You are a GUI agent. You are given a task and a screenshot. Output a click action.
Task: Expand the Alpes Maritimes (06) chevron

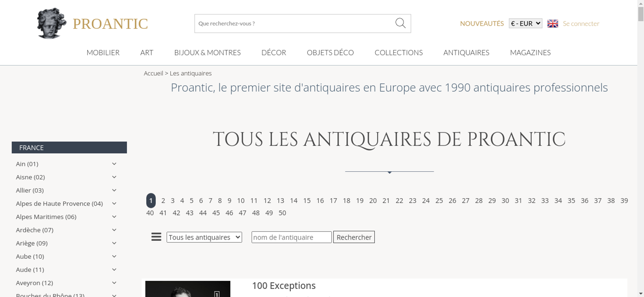click(114, 217)
